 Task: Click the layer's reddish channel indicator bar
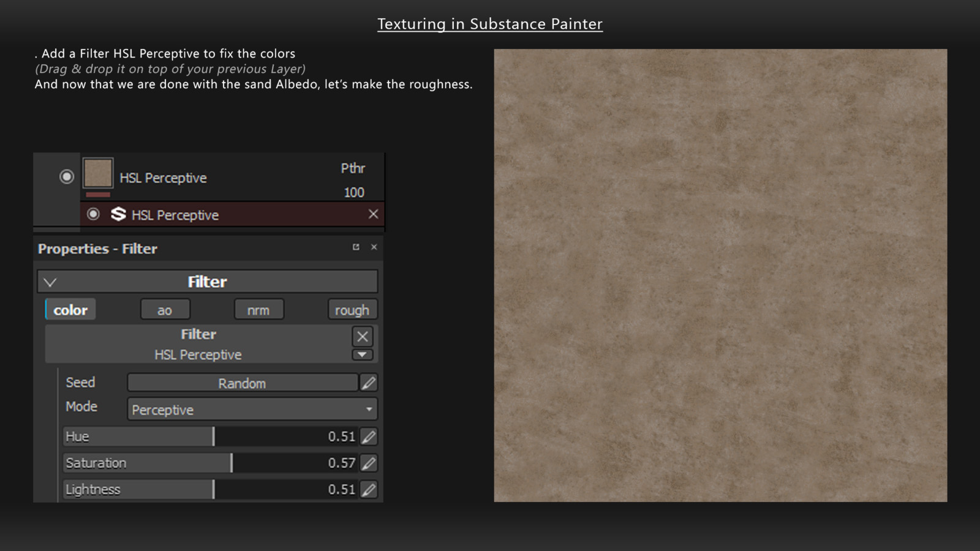[98, 195]
